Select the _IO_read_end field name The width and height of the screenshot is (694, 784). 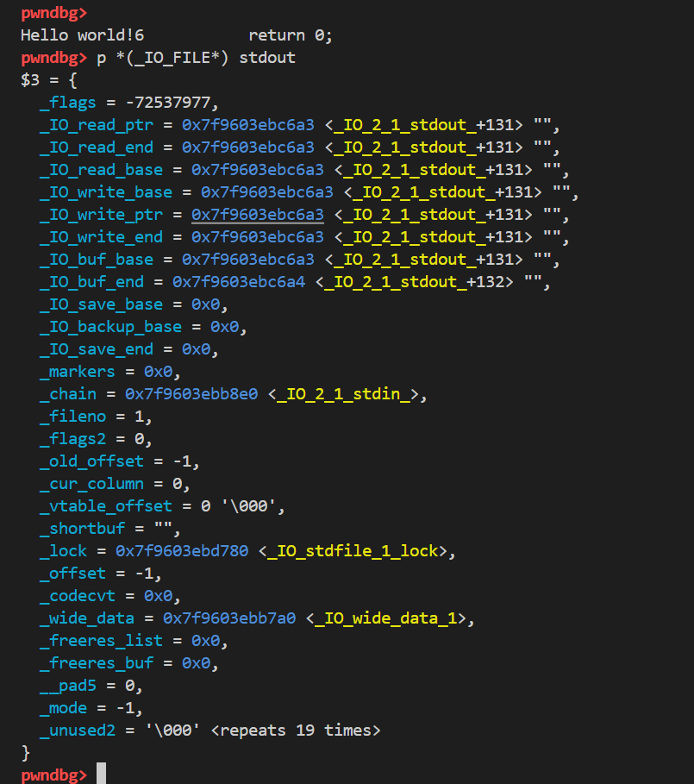click(97, 147)
